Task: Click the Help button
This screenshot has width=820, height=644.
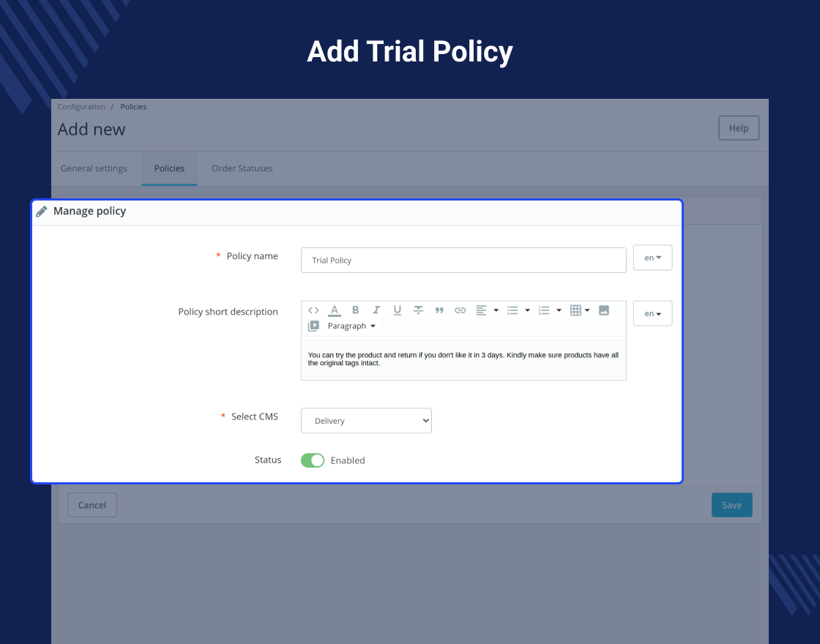Action: [739, 128]
